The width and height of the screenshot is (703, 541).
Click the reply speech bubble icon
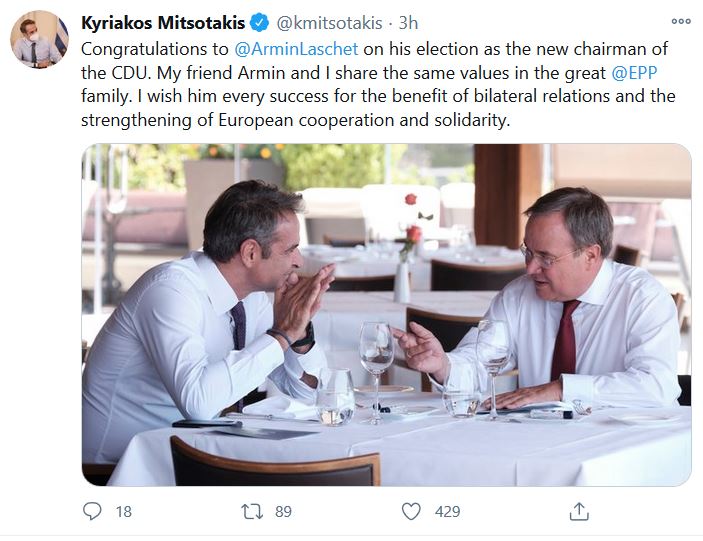coord(93,511)
